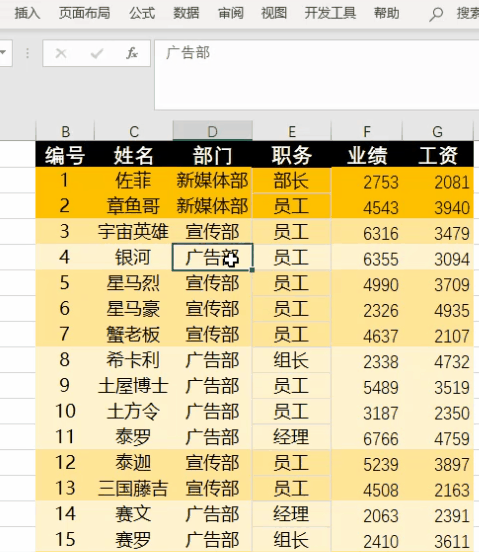479x552 pixels.
Task: Select column C header
Action: point(134,131)
